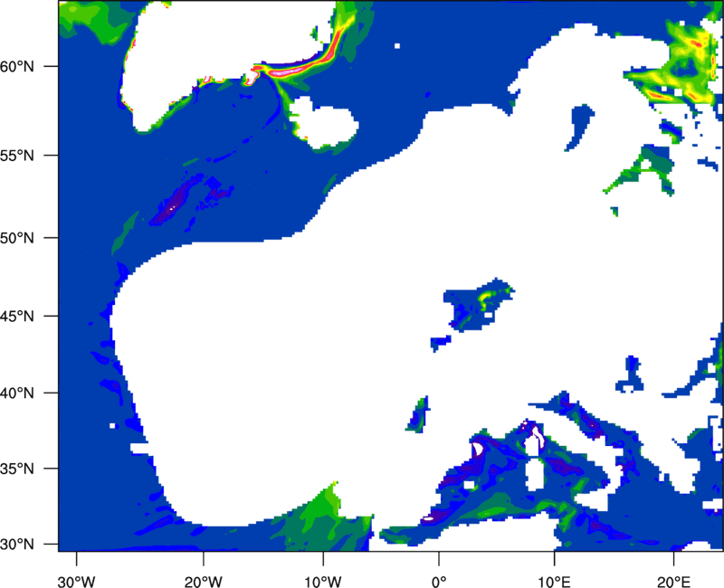Click the 30°W longitude label
Viewport: 724px width, 588px height.
(x=76, y=581)
